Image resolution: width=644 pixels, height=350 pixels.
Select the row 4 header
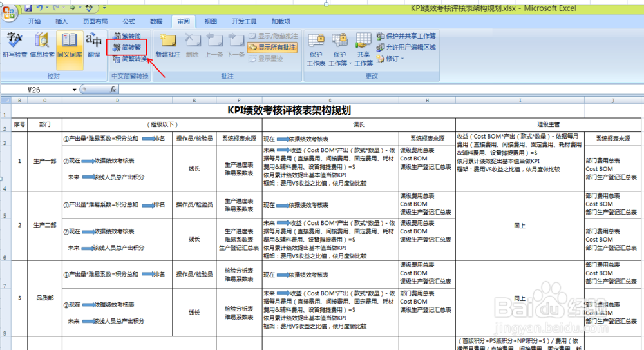click(x=5, y=168)
